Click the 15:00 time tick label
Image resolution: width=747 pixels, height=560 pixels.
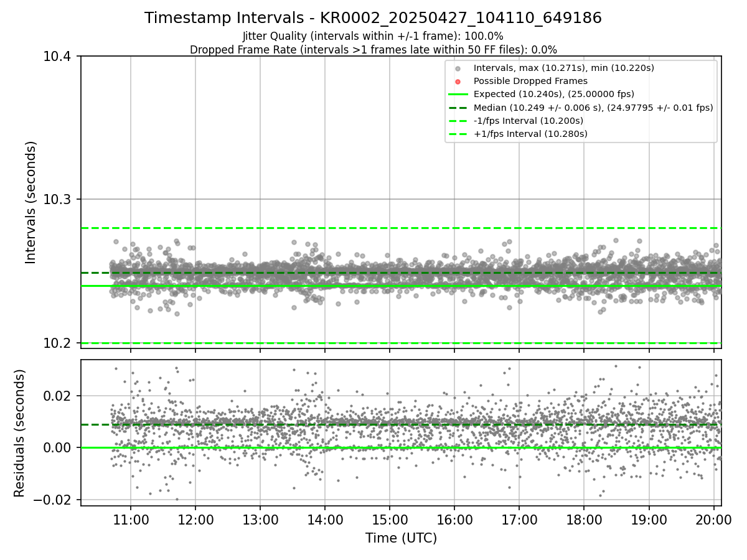[390, 520]
